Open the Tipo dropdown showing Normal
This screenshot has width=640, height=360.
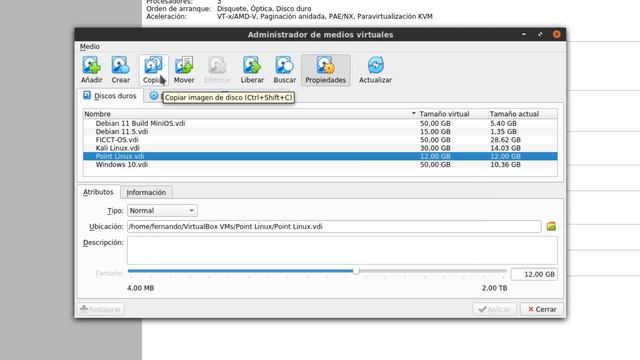click(x=162, y=211)
